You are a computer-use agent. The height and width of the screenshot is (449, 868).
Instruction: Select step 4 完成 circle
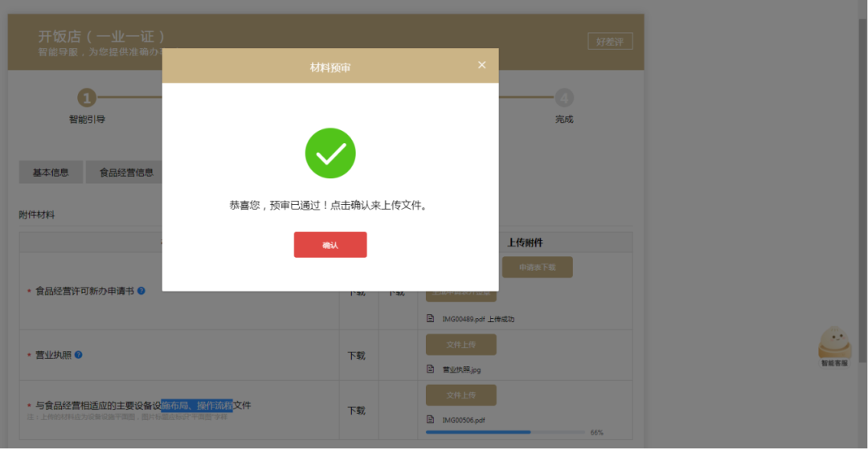point(564,98)
